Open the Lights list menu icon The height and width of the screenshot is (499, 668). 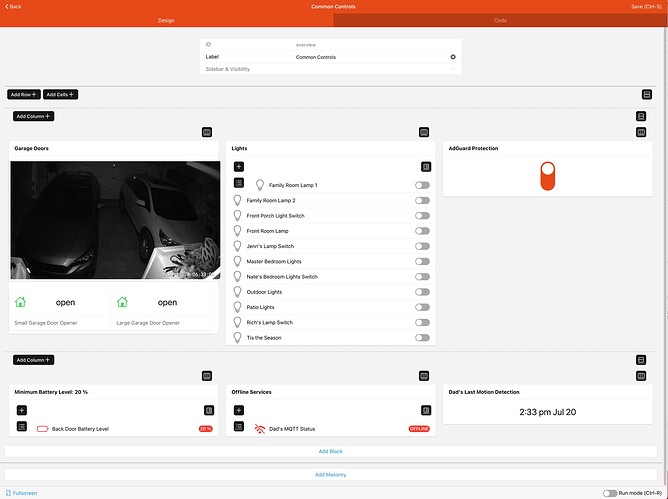pos(425,166)
